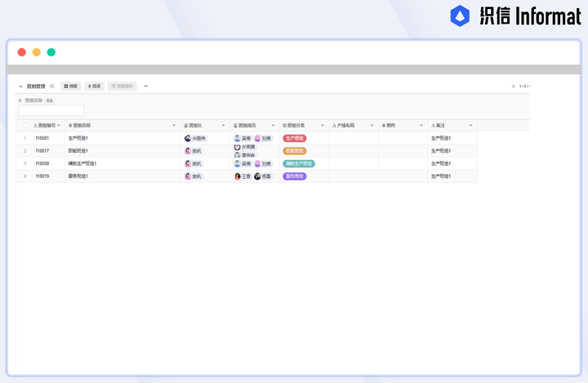Screen dimensions: 588x383
Task: Click the teal 辅助生产班组 category tag
Action: tap(299, 163)
